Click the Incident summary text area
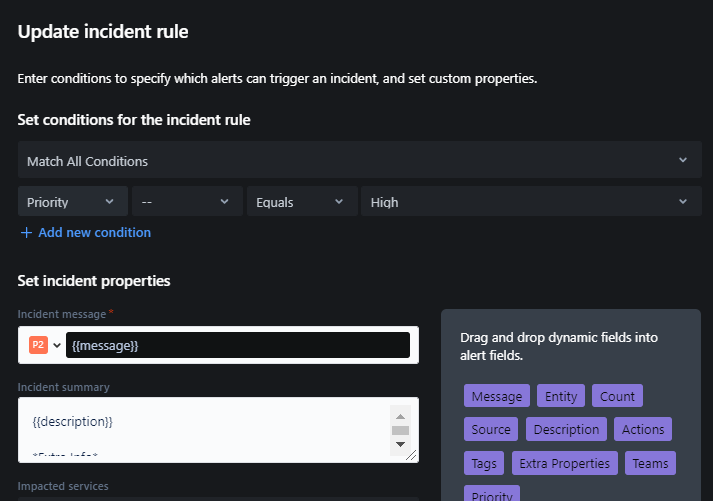The height and width of the screenshot is (501, 713). click(x=218, y=430)
